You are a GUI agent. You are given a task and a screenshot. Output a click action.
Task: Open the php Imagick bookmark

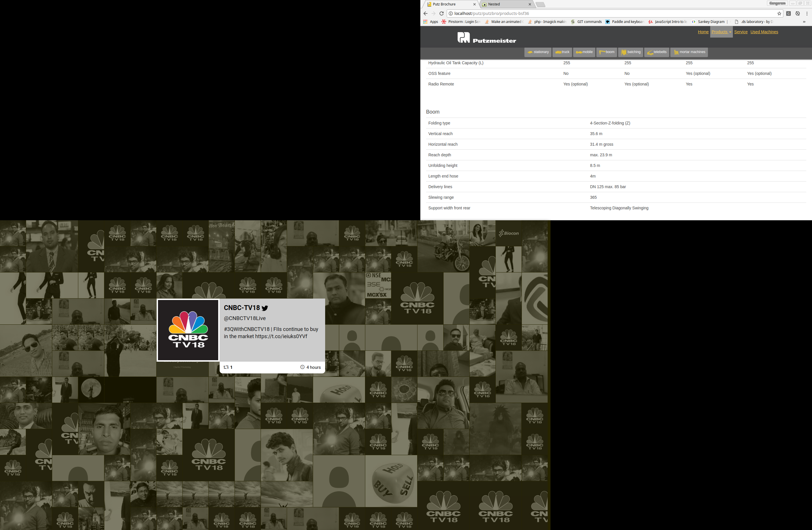(x=547, y=22)
